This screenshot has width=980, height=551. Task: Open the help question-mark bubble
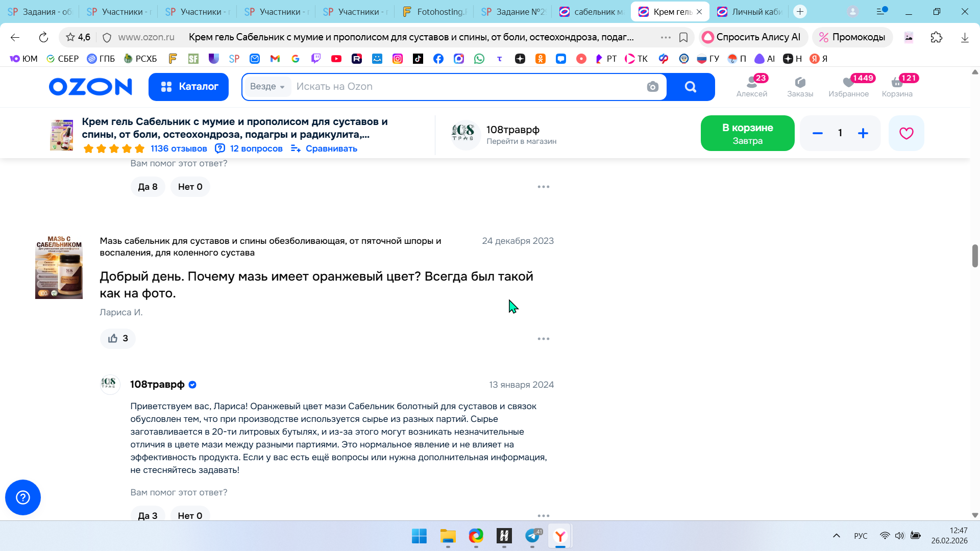coord(23,497)
